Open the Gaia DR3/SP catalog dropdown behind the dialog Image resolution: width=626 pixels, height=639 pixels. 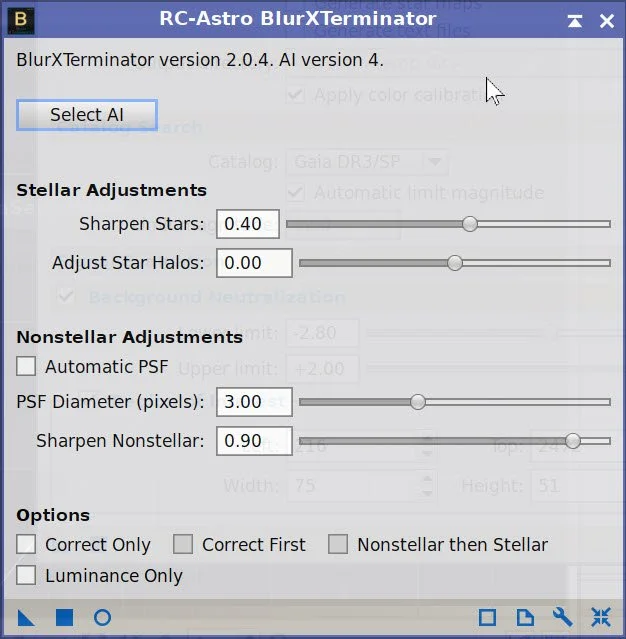(367, 162)
